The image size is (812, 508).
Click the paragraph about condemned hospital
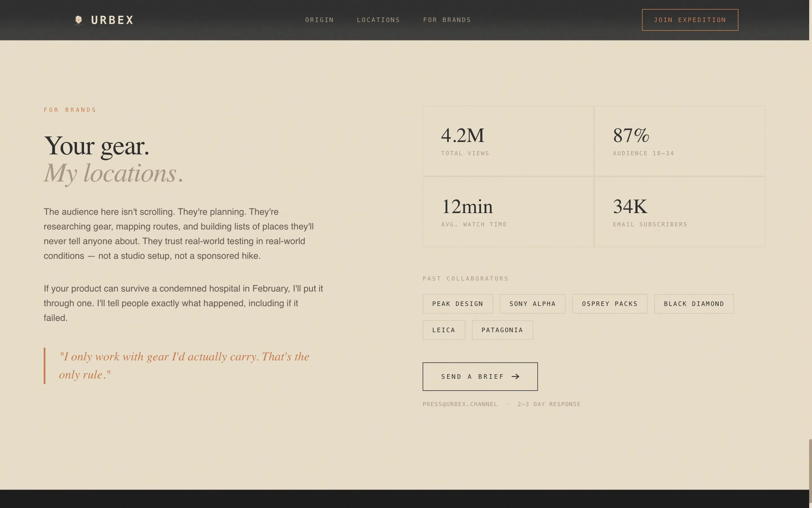[183, 303]
